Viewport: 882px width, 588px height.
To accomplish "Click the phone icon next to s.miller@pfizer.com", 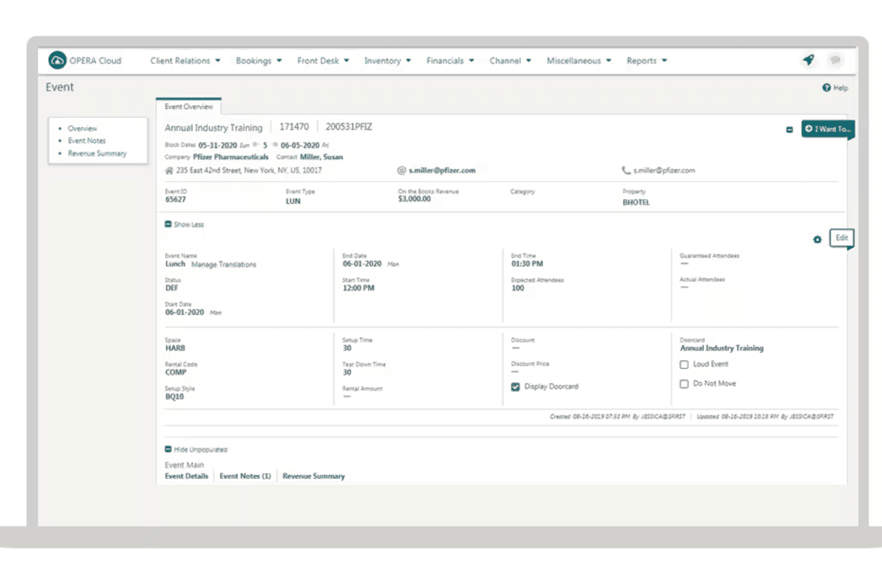I will (x=626, y=170).
